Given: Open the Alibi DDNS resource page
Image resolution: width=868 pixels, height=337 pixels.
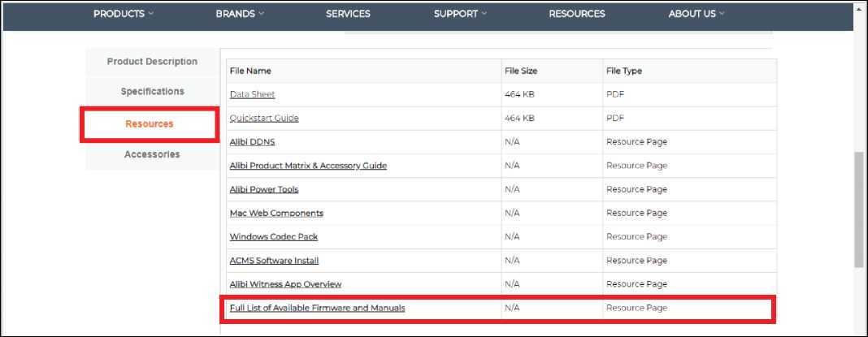Looking at the screenshot, I should (x=252, y=142).
